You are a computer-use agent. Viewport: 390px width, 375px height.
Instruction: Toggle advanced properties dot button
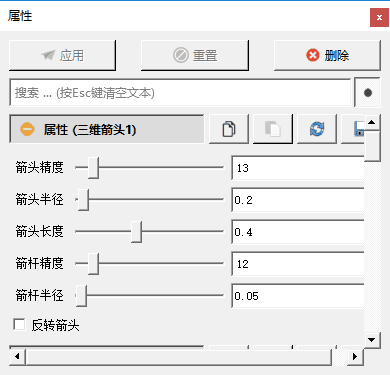[x=367, y=93]
